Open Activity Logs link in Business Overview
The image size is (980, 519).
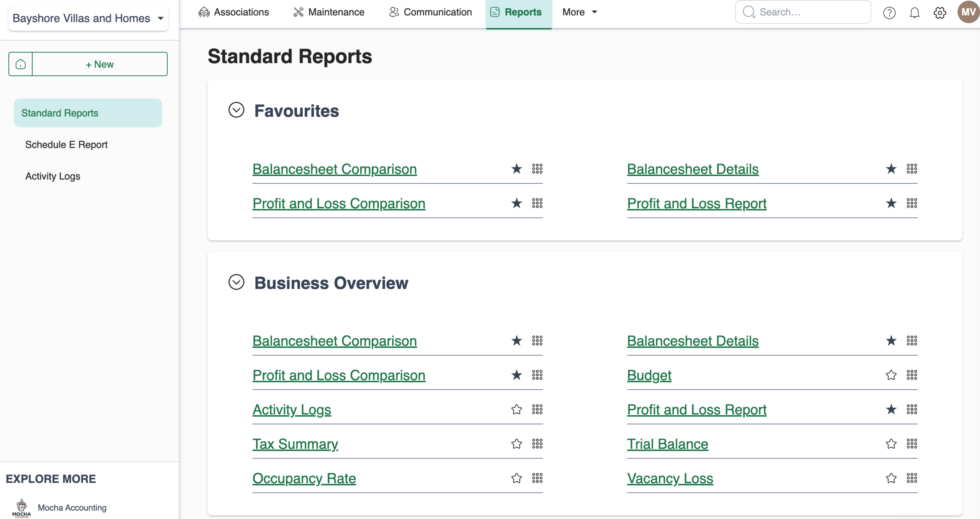pyautogui.click(x=292, y=410)
